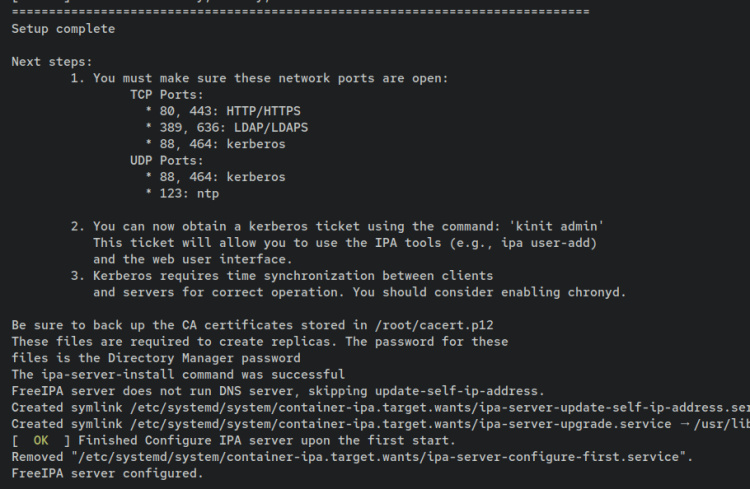Click the 'Next steps:' heading
The width and height of the screenshot is (750, 489).
pos(51,62)
